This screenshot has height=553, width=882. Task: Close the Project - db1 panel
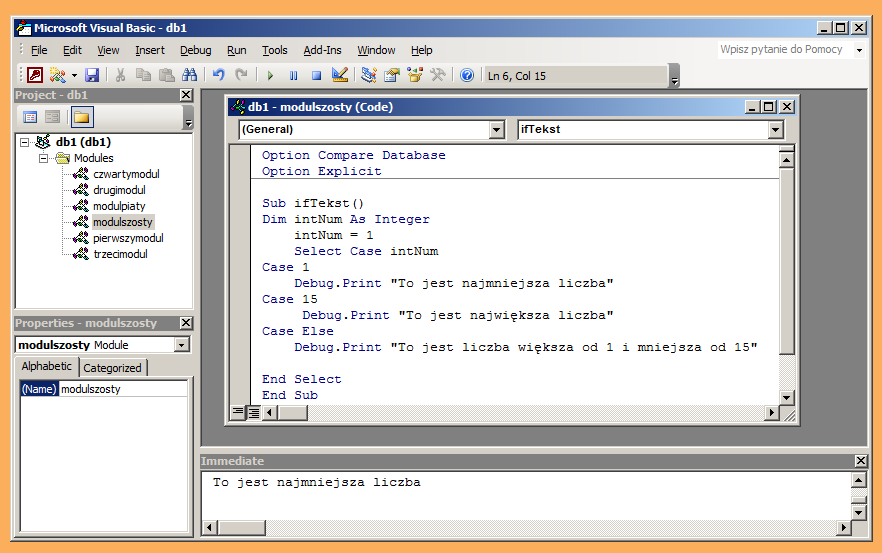[187, 95]
